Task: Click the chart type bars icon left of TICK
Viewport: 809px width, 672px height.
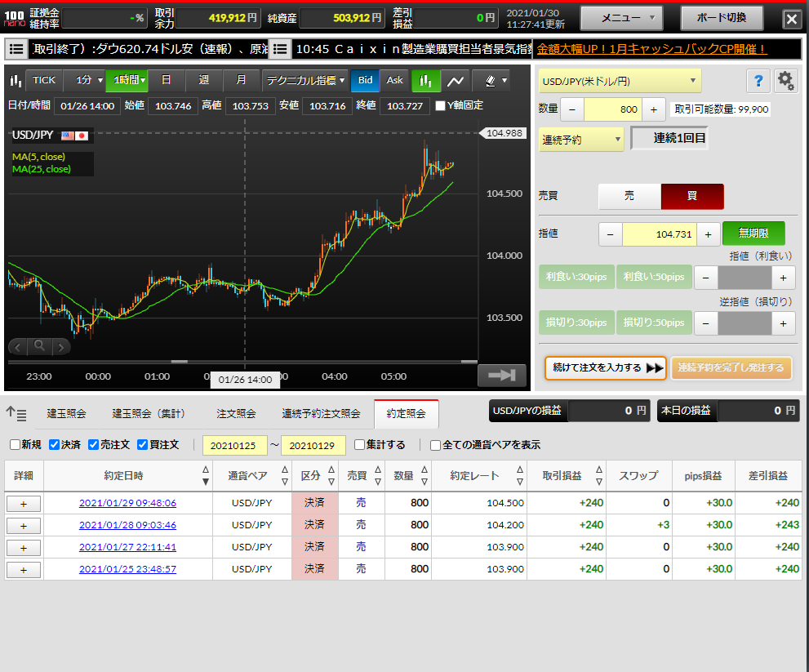Action: pos(16,81)
